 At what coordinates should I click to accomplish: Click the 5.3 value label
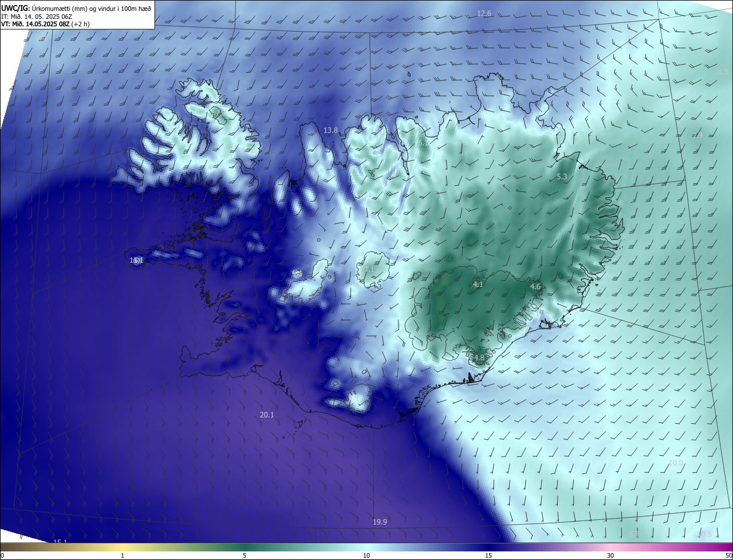click(562, 177)
